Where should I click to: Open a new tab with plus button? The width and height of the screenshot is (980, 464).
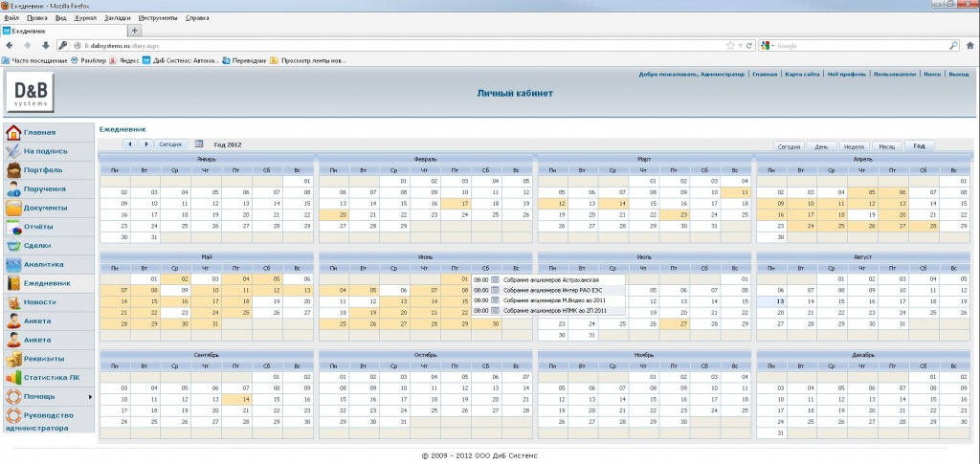tap(135, 30)
